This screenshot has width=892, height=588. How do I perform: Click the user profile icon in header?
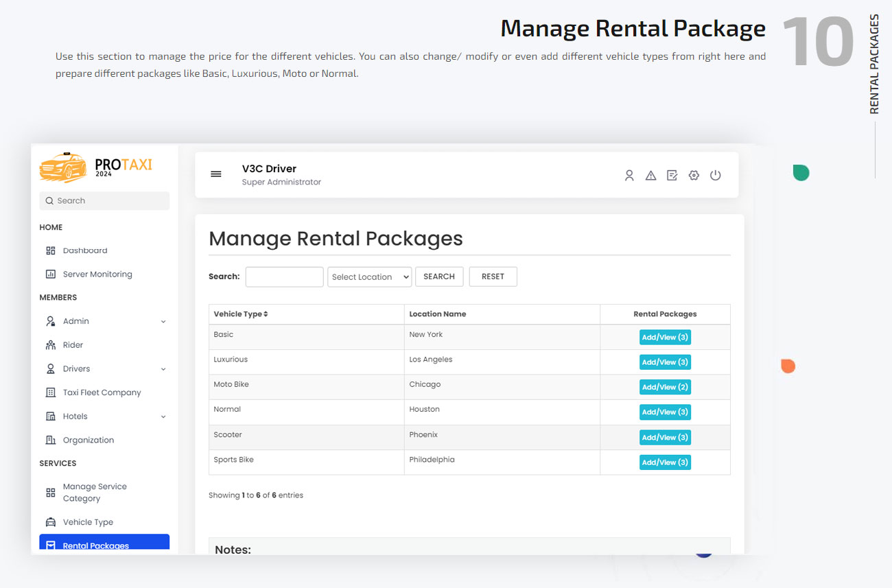click(x=629, y=176)
